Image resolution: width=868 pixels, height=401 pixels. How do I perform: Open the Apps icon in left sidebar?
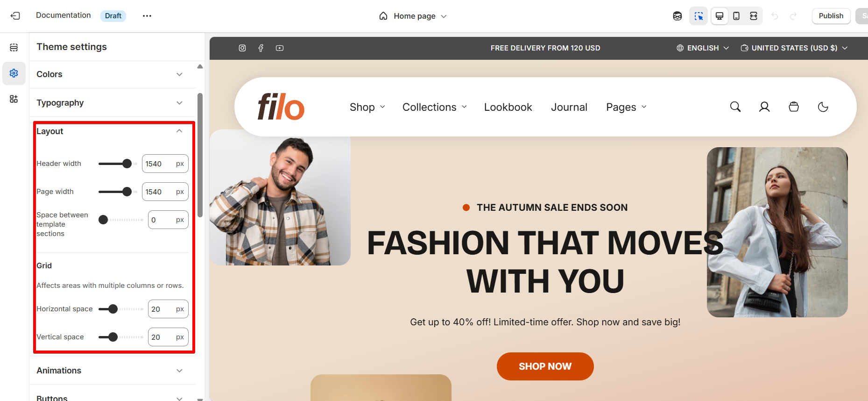point(14,99)
